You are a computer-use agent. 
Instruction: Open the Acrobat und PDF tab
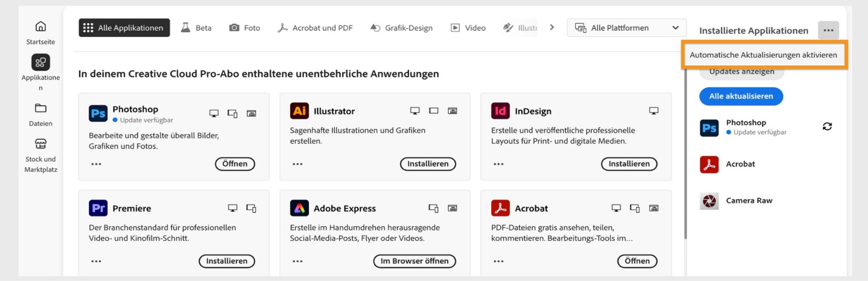point(315,28)
